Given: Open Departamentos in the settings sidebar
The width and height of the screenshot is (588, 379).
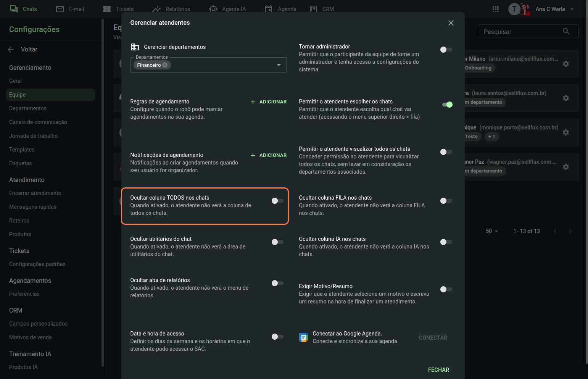Looking at the screenshot, I should pyautogui.click(x=28, y=108).
